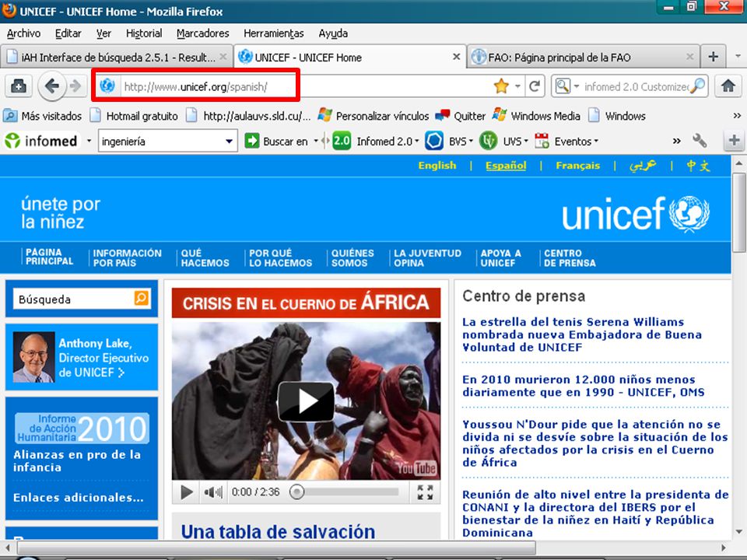This screenshot has height=560, width=747.
Task: Switch site language to Français
Action: (x=577, y=165)
